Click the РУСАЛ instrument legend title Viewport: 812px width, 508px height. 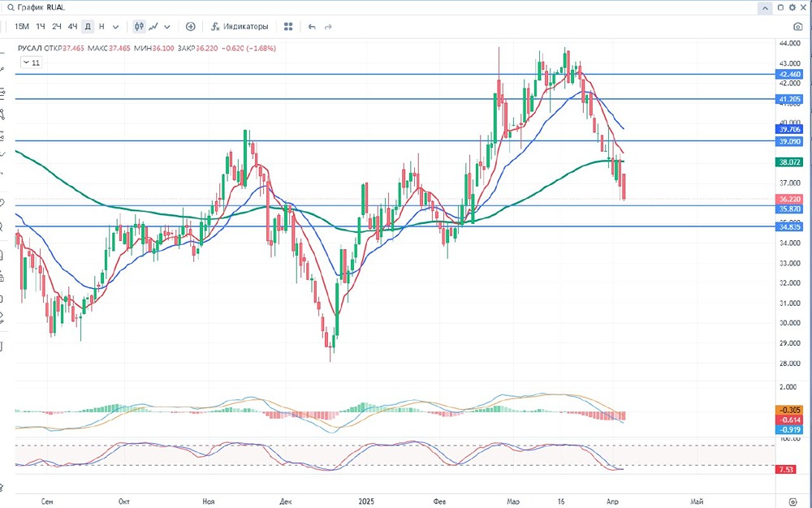[x=30, y=48]
